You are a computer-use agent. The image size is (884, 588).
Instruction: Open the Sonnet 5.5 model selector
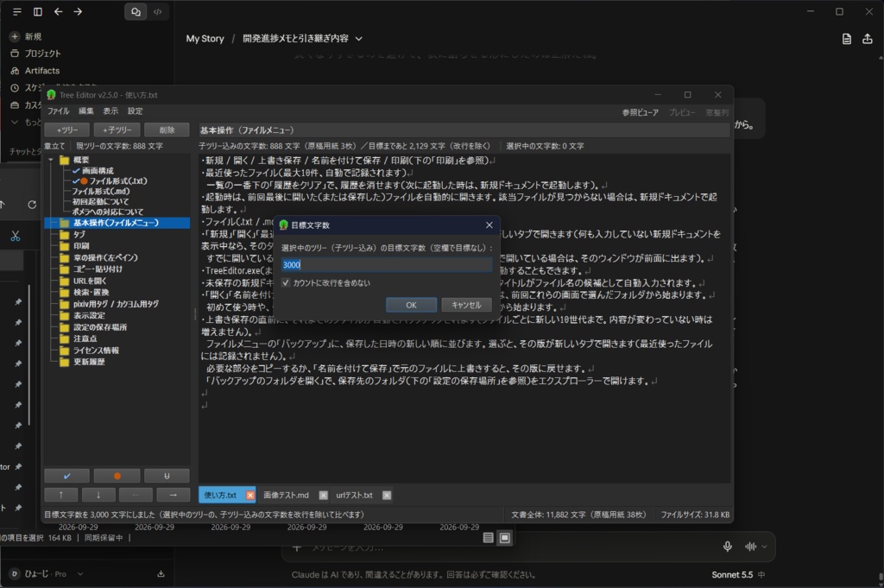click(732, 574)
